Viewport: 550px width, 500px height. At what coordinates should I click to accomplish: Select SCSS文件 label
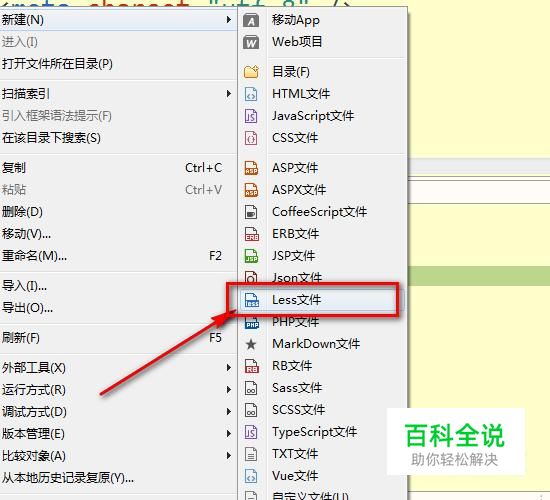pyautogui.click(x=299, y=410)
